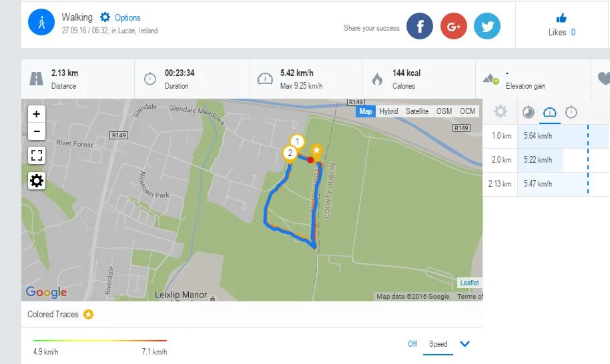Open map settings gear
The image size is (610, 364).
(37, 180)
